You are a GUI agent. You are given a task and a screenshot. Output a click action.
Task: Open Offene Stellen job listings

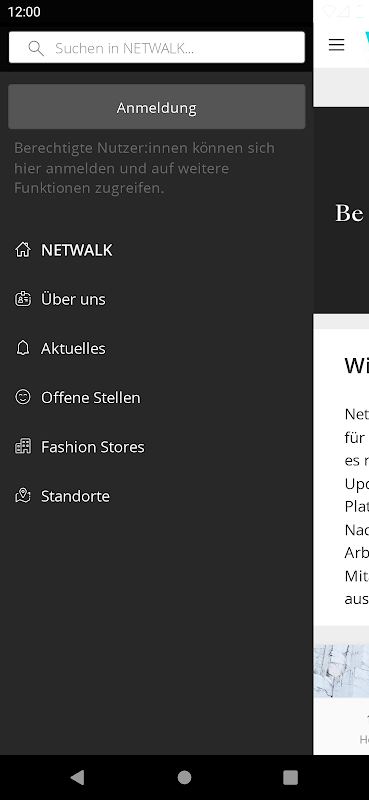(90, 397)
